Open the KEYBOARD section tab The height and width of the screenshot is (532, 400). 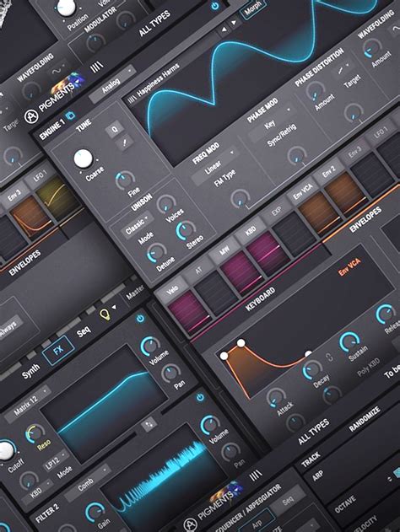click(261, 299)
